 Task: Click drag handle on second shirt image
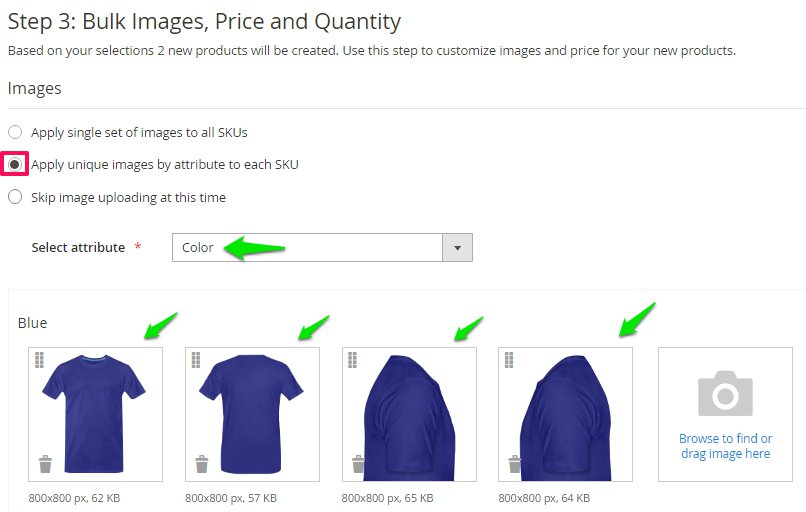[197, 359]
